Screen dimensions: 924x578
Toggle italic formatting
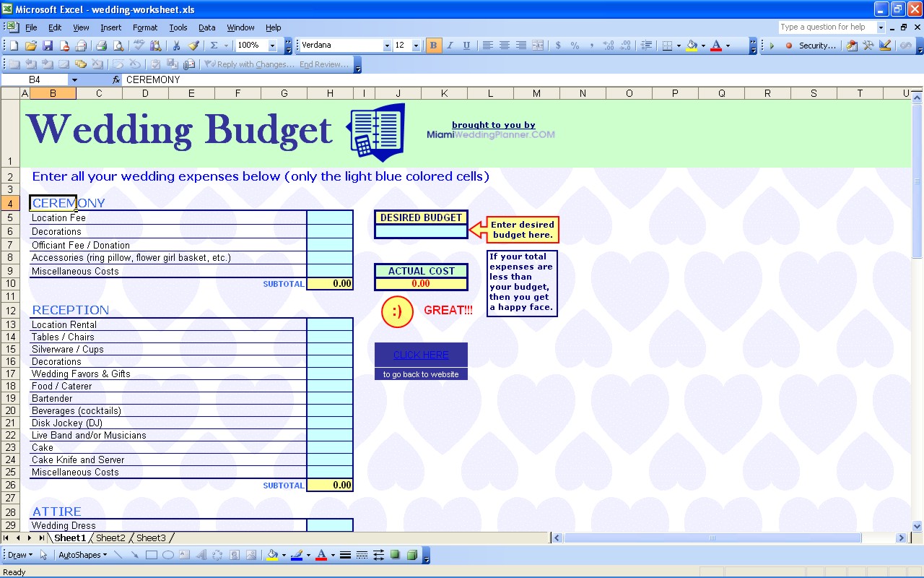coord(450,46)
